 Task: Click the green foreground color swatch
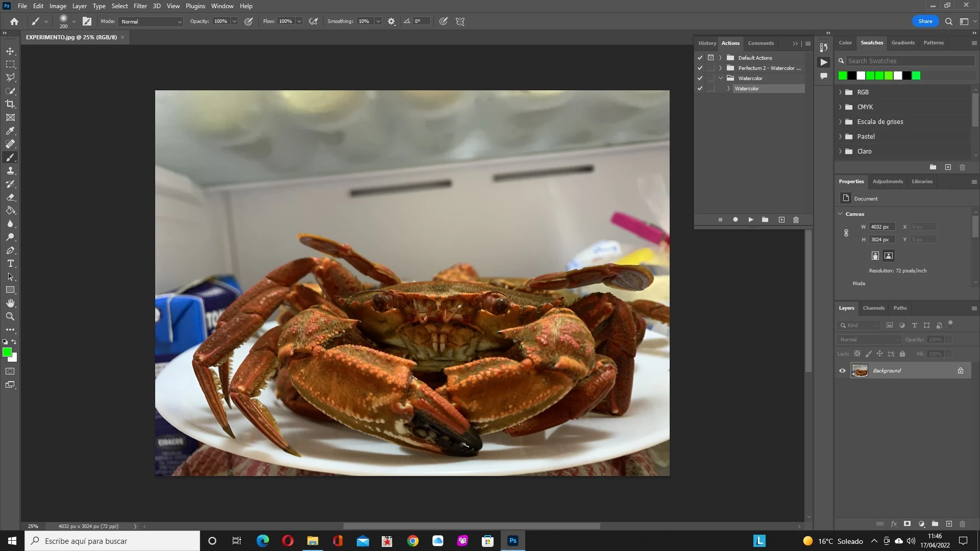click(7, 352)
